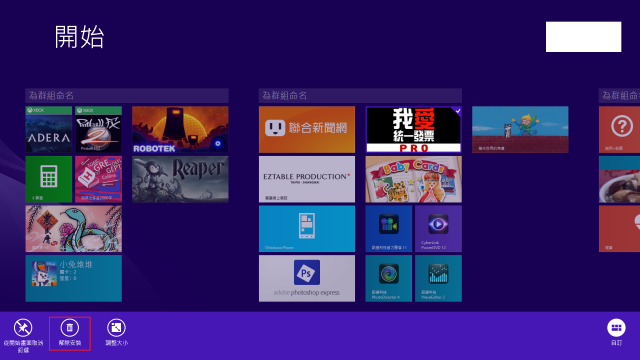Deselect the checked 我愛統一發票 PRO tile
Image resolution: width=640 pixels, height=360 pixels.
(413, 129)
